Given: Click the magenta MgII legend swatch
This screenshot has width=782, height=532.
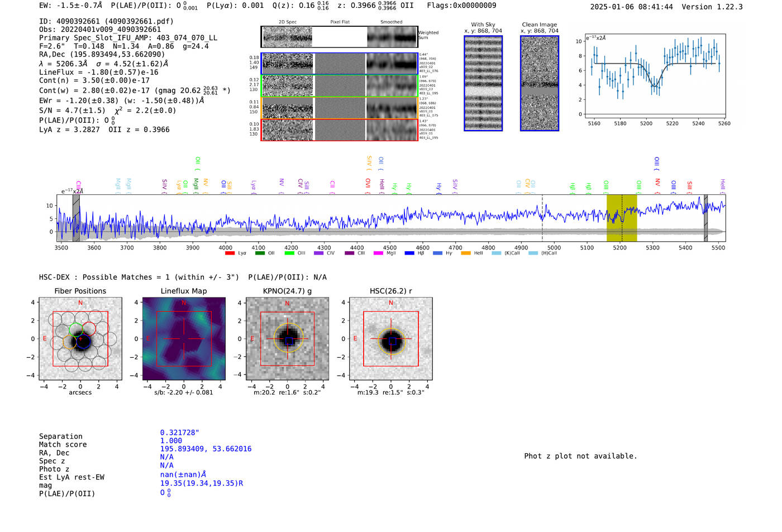Looking at the screenshot, I should coord(378,253).
